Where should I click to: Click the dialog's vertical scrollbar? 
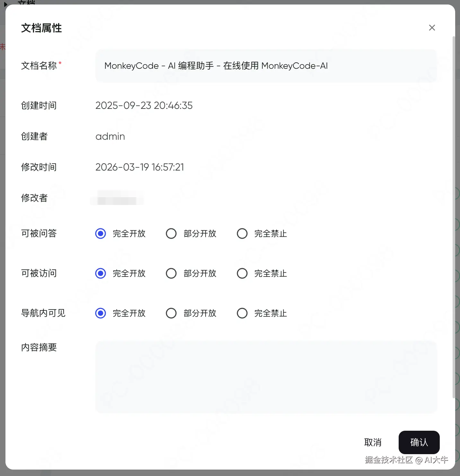point(454,217)
